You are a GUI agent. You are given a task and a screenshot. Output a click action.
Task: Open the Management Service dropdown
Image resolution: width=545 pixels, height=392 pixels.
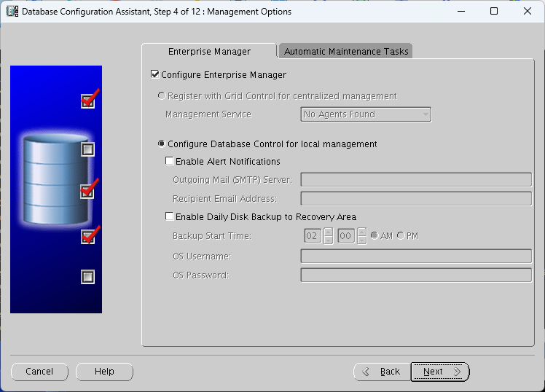366,114
